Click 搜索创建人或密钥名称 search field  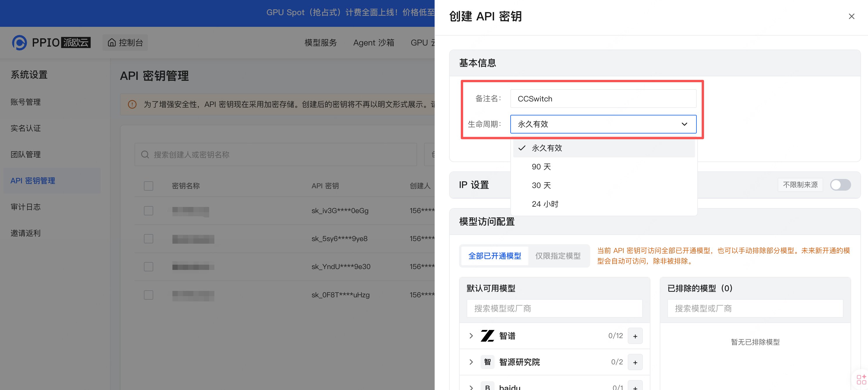tap(276, 155)
